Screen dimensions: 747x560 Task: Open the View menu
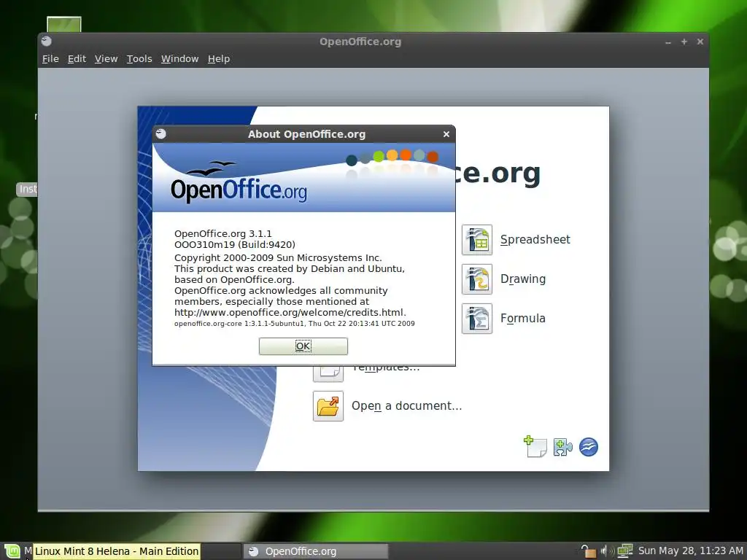click(106, 58)
